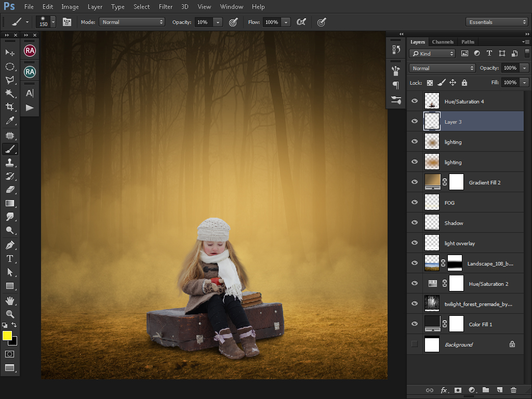This screenshot has height=399, width=532.
Task: Select the Crop tool
Action: (9, 107)
